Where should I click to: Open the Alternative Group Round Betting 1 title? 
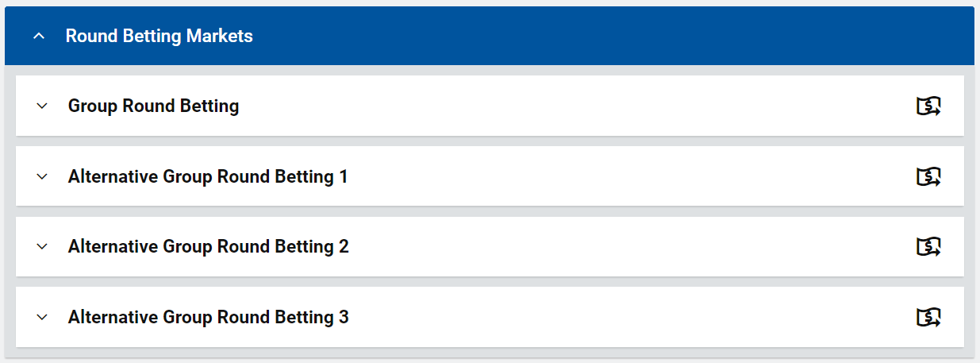(208, 176)
